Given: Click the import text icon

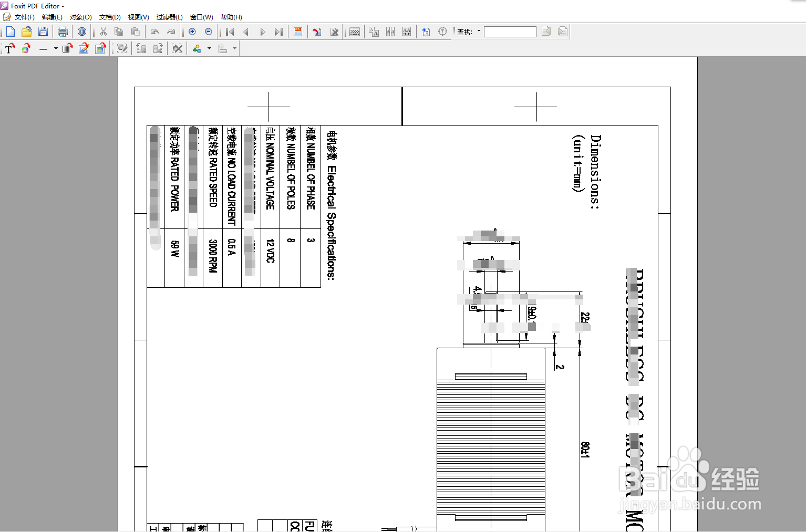Looking at the screenshot, I should tap(426, 32).
